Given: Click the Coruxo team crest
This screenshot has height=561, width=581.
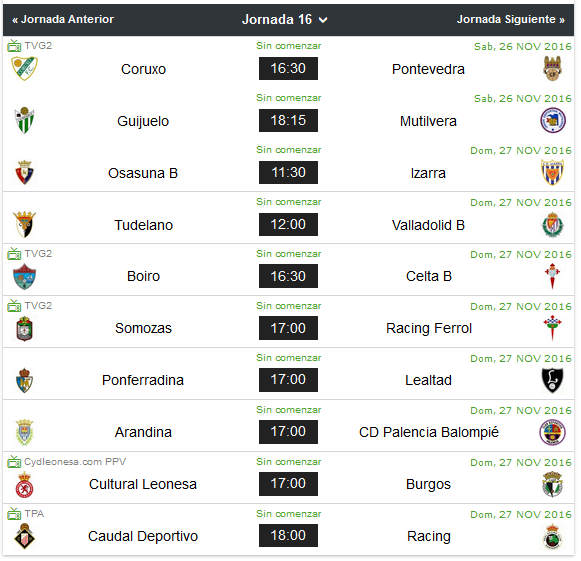Looking at the screenshot, I should (x=24, y=69).
